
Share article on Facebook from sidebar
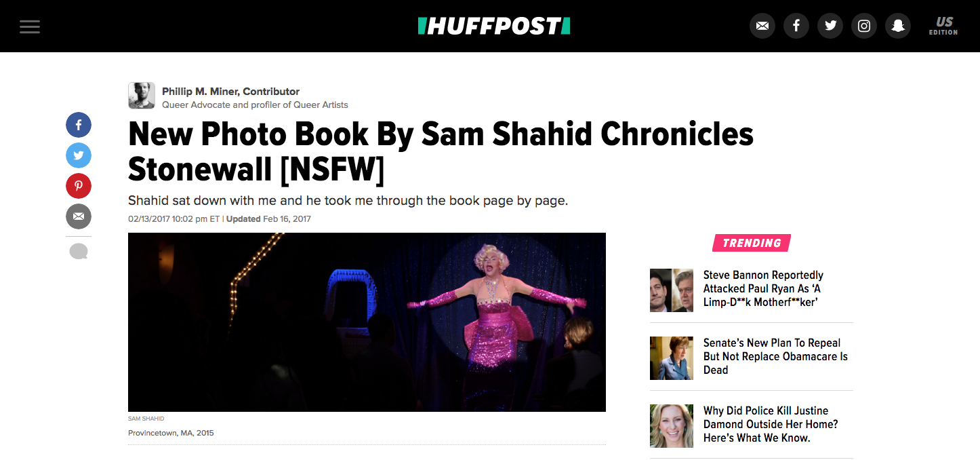tap(79, 125)
